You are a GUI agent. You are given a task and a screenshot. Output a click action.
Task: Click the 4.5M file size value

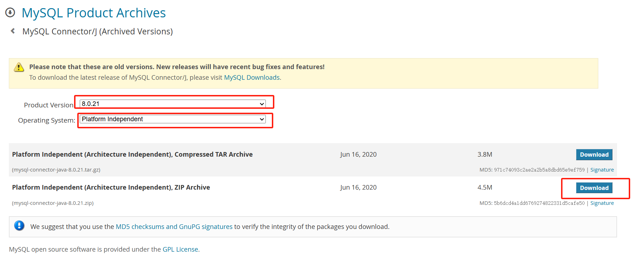point(485,187)
